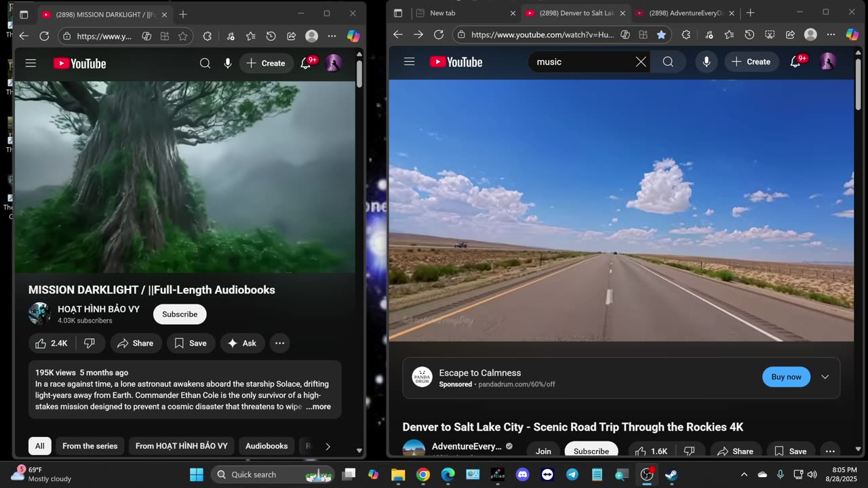Open Share in right browser toolbar
868x488 pixels.
point(790,35)
